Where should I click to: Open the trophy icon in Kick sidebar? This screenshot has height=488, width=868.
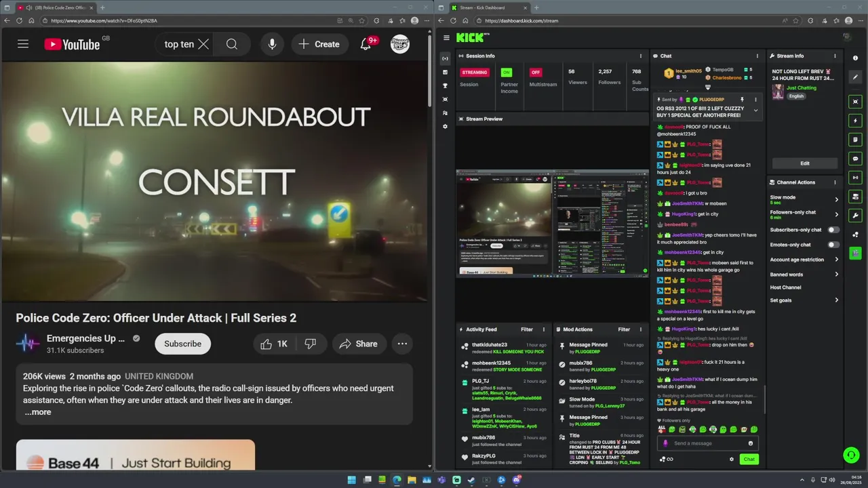point(445,86)
